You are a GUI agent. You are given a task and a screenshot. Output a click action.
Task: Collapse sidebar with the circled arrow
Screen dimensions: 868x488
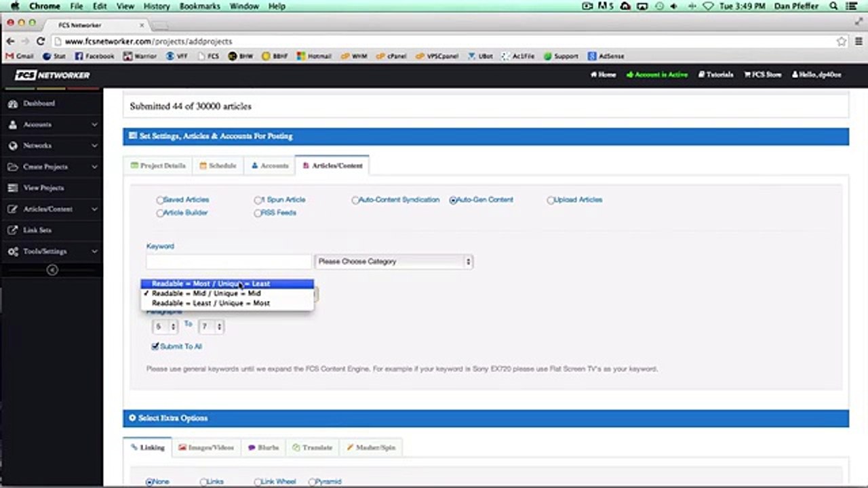52,270
